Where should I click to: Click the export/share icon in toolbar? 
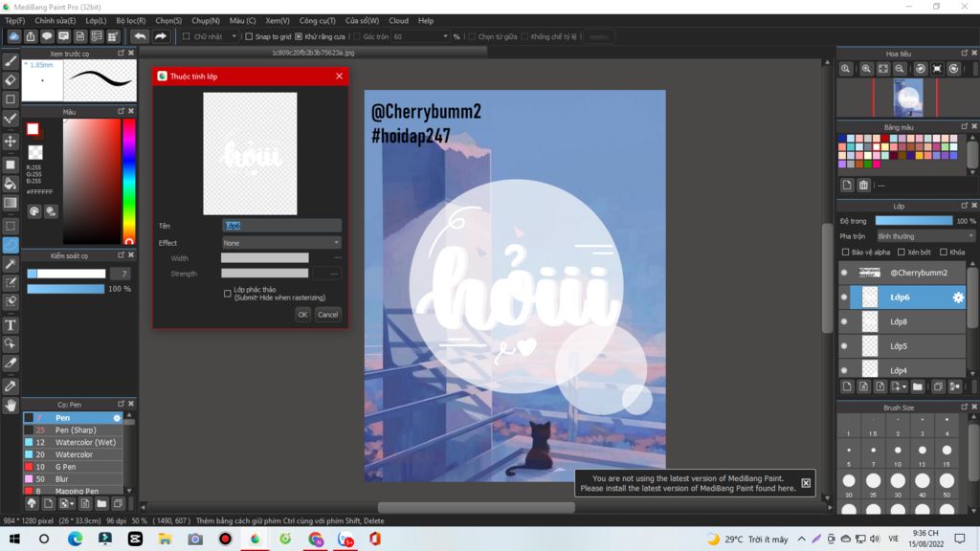click(x=30, y=36)
